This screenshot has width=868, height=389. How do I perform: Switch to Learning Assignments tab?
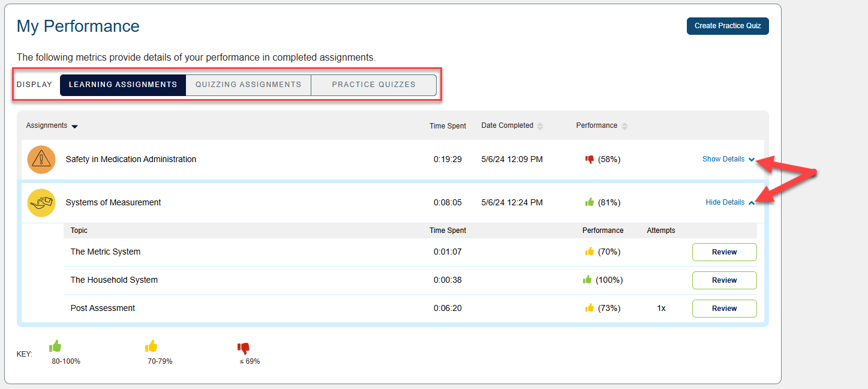click(123, 85)
